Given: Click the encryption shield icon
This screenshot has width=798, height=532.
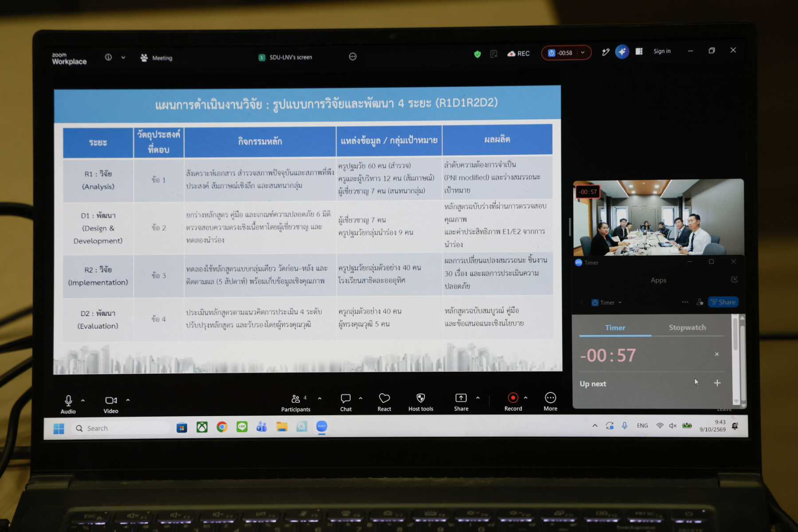Looking at the screenshot, I should pos(477,54).
